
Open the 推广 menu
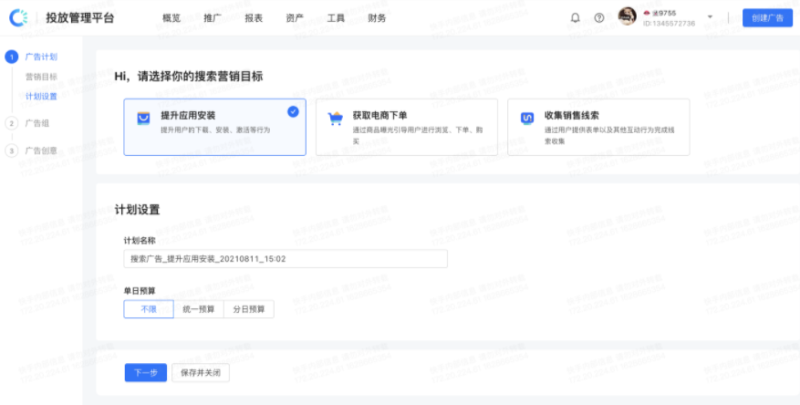212,18
